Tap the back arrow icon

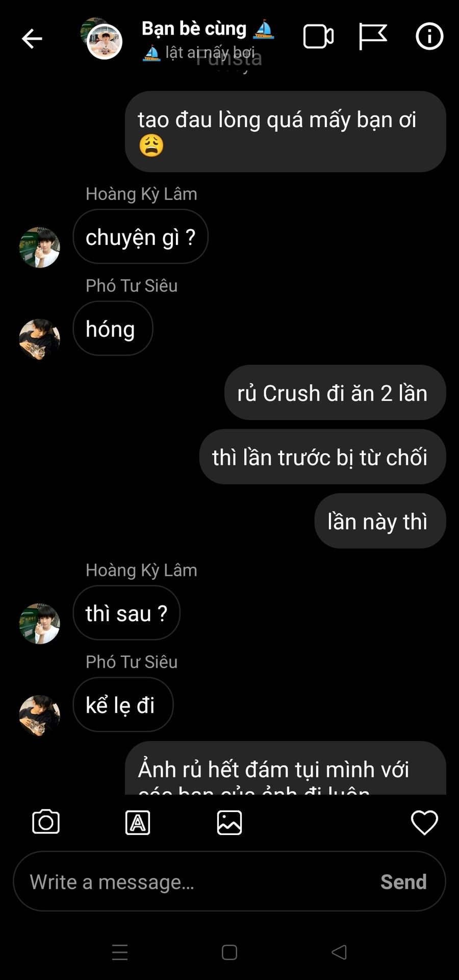click(x=32, y=38)
